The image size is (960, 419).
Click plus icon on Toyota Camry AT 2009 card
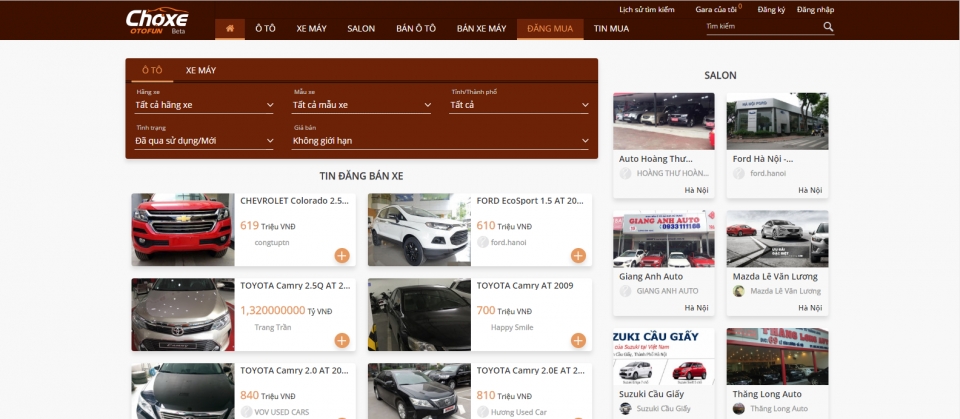pos(578,341)
